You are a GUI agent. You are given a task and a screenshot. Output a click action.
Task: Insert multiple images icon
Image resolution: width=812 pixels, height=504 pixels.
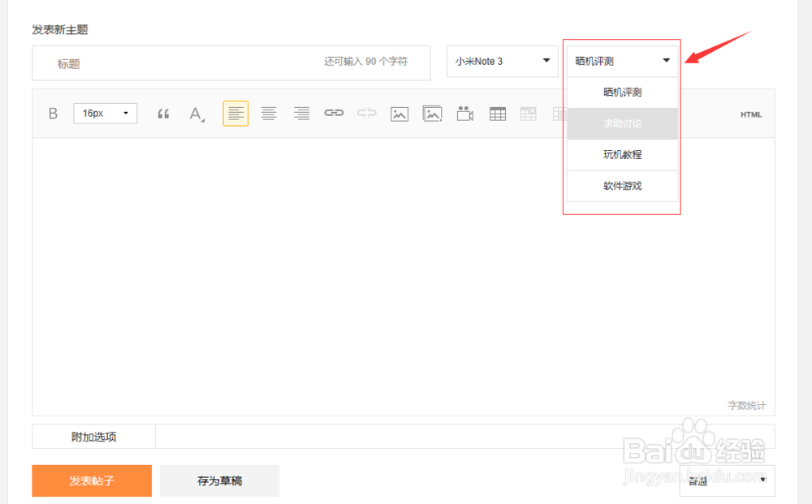point(433,114)
